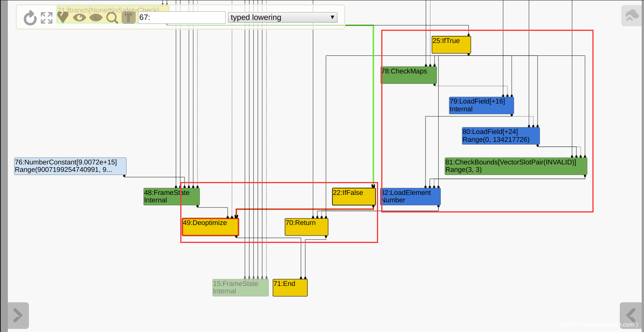Screen dimensions: 644x332
Task: Select the 49:Deoptimize node
Action: tap(210, 227)
